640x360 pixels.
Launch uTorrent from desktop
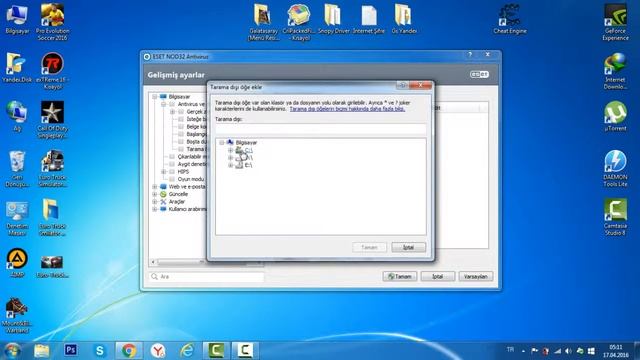pyautogui.click(x=615, y=116)
